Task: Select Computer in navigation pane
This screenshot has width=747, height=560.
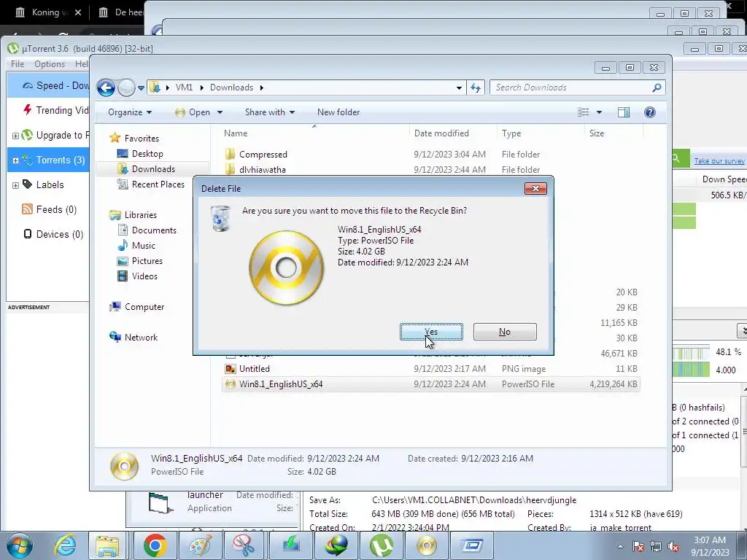Action: (x=144, y=307)
